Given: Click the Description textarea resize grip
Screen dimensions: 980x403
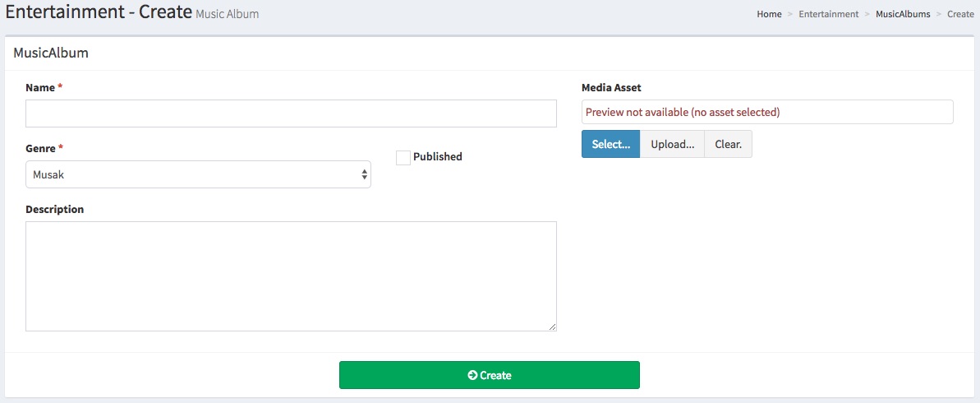Looking at the screenshot, I should [552, 327].
